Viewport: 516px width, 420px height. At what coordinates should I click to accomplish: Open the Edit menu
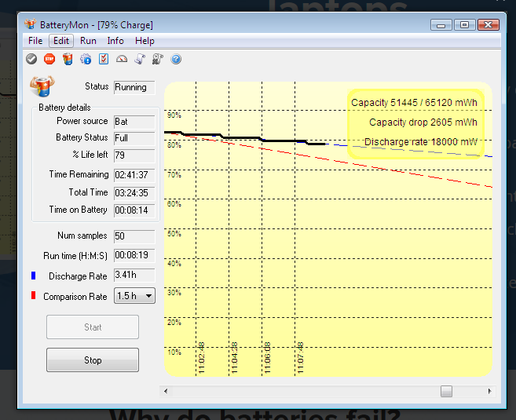[61, 41]
